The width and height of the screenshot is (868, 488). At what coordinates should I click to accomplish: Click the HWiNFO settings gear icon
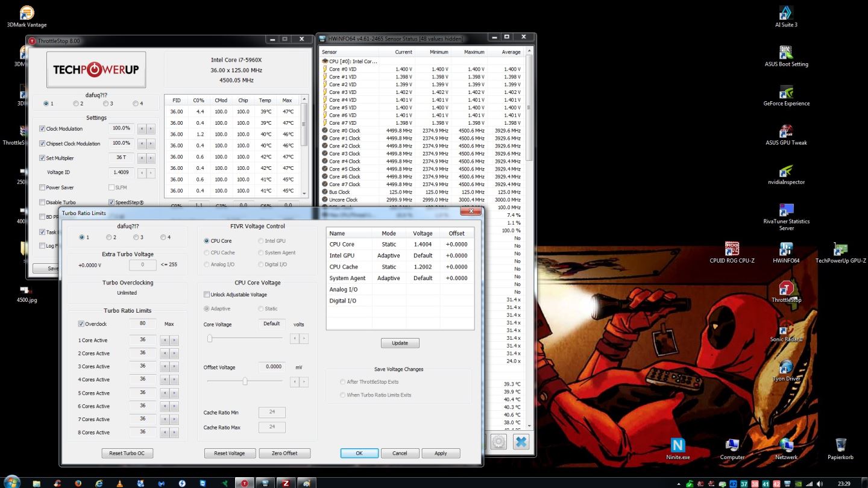(x=498, y=442)
